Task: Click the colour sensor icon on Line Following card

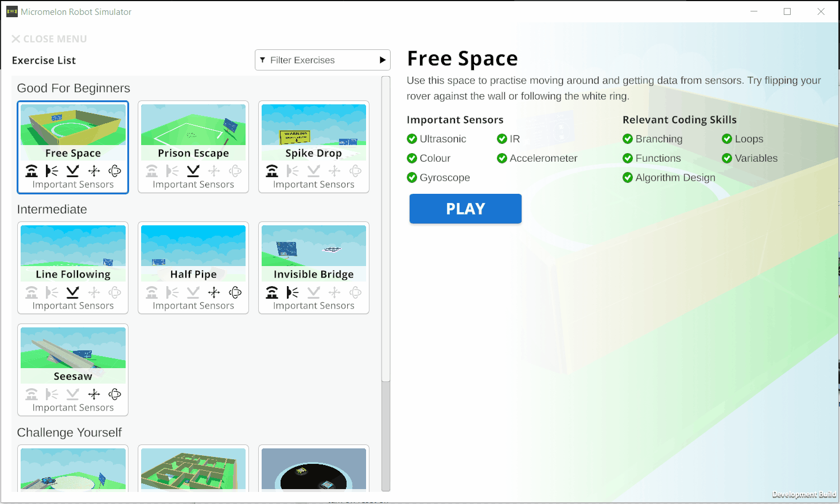Action: pos(73,292)
